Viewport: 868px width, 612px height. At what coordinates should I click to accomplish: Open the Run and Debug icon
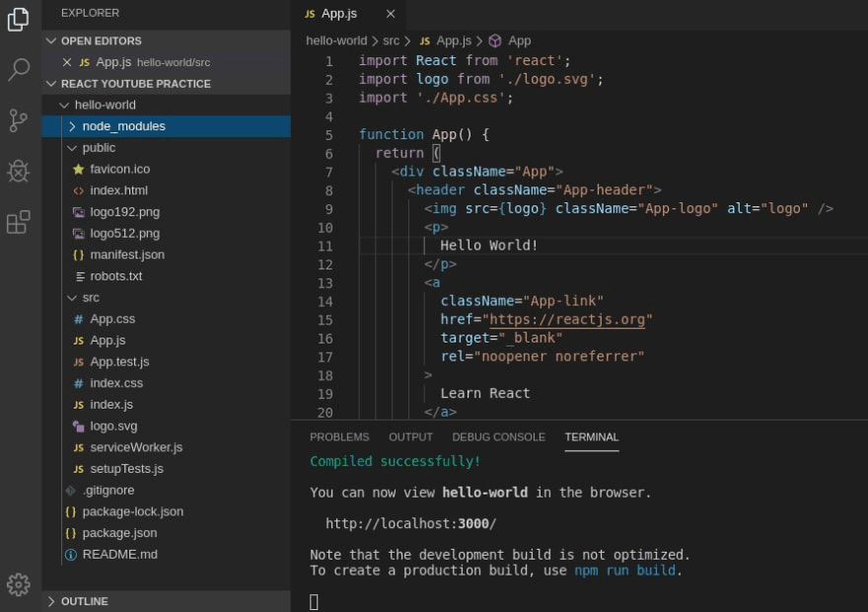tap(18, 172)
